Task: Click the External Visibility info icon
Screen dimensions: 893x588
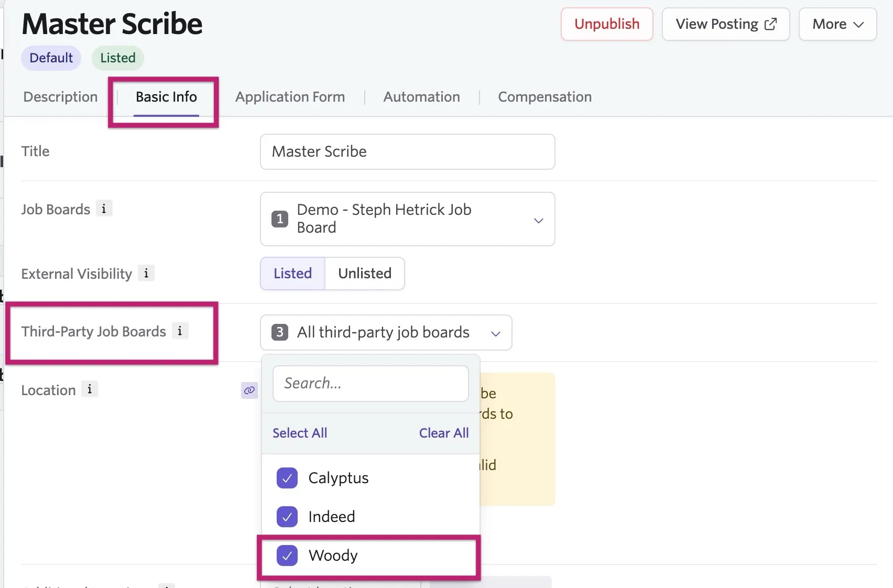Action: coord(146,273)
